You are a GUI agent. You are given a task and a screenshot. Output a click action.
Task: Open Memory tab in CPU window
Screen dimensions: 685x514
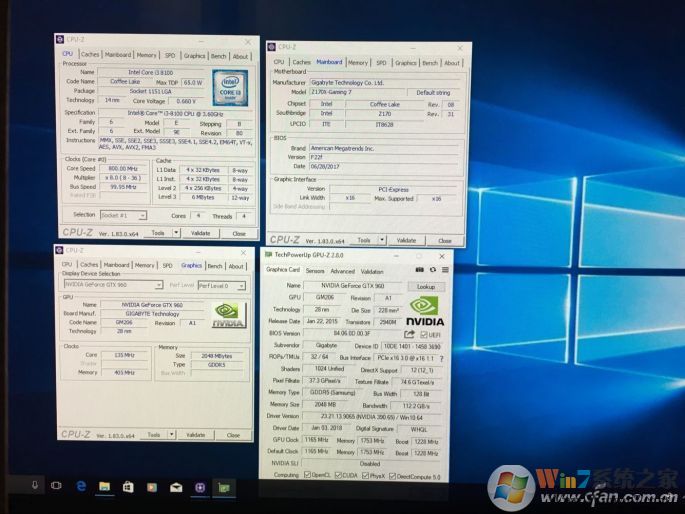[x=146, y=55]
